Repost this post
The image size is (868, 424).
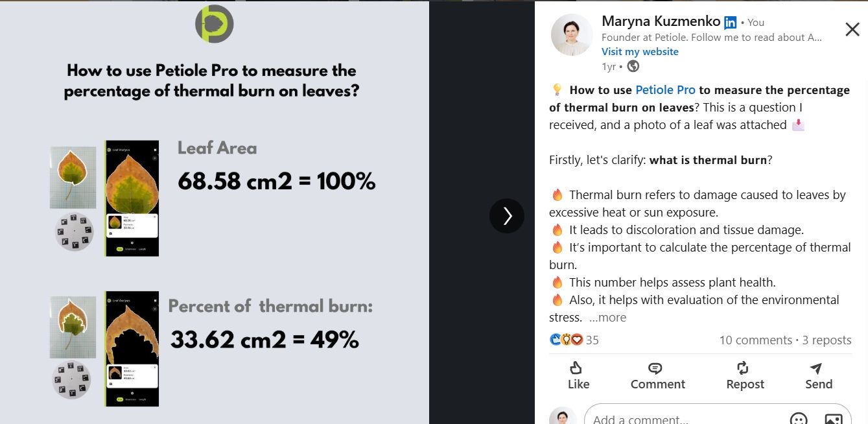pyautogui.click(x=745, y=375)
